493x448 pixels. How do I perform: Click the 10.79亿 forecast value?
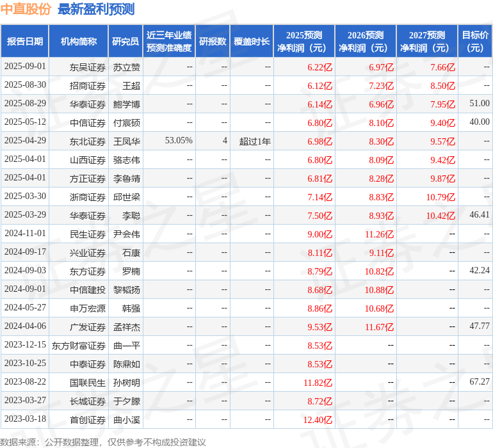click(440, 197)
